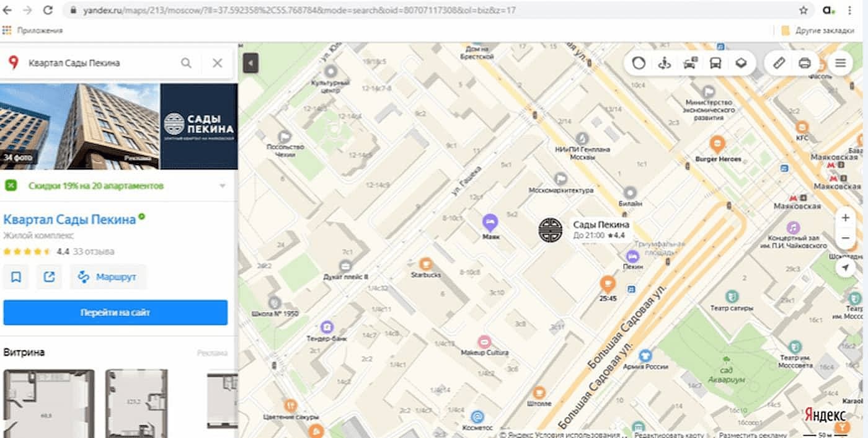
Task: Open the hamburger main menu
Action: pyautogui.click(x=841, y=63)
